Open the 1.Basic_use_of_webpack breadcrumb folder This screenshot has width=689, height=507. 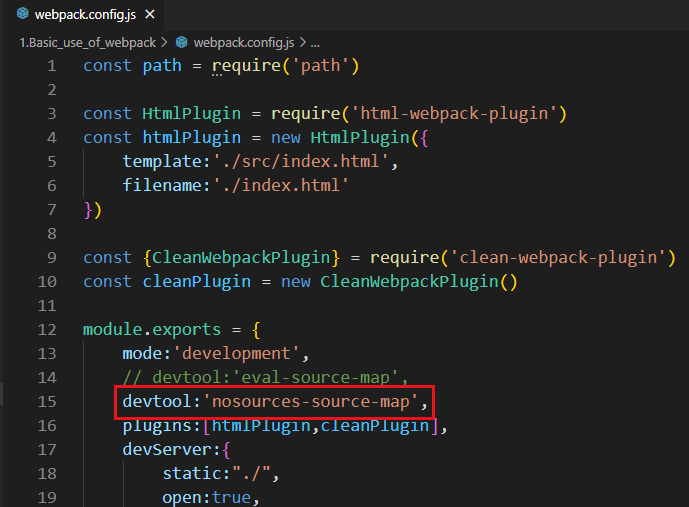[x=87, y=43]
